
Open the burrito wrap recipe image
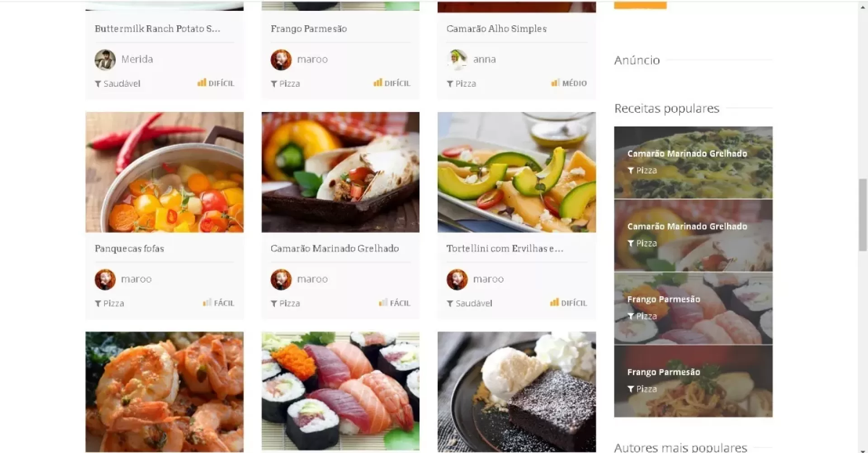[340, 172]
